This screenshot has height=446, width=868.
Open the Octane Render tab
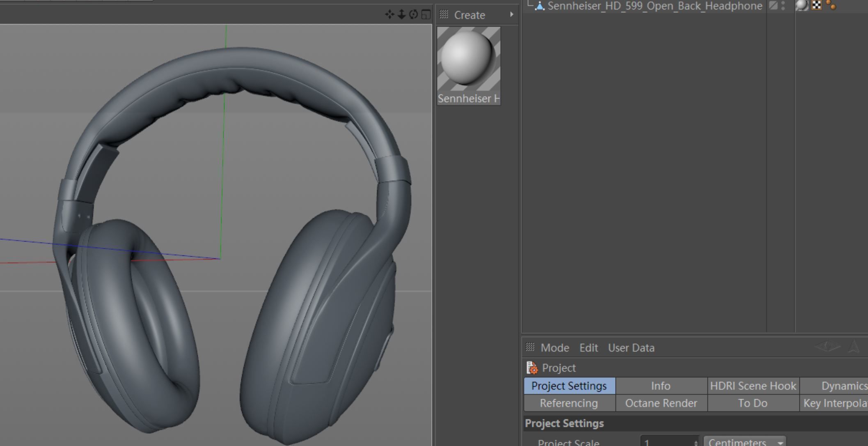coord(661,403)
